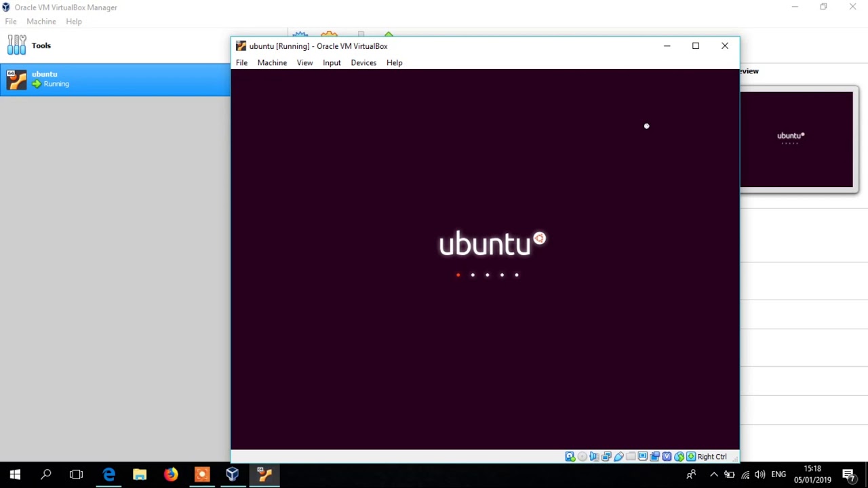868x488 pixels.
Task: Click the display settings status icon
Action: [x=643, y=457]
